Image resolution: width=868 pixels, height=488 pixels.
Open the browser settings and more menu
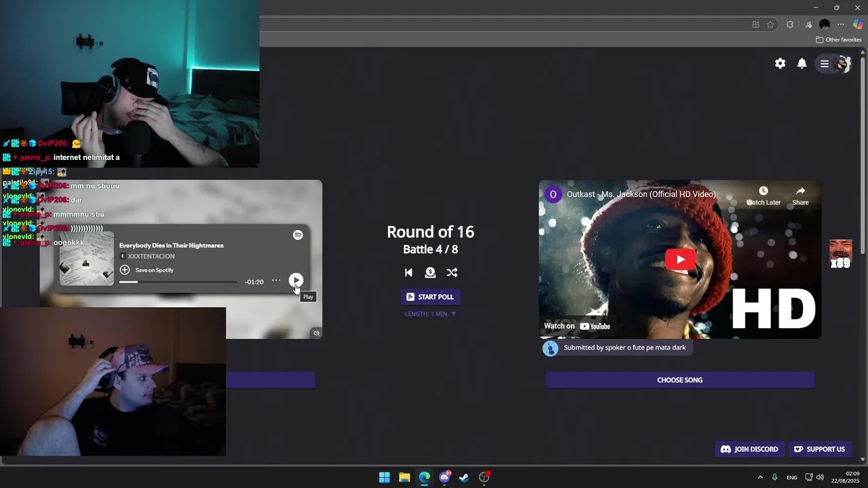[842, 24]
